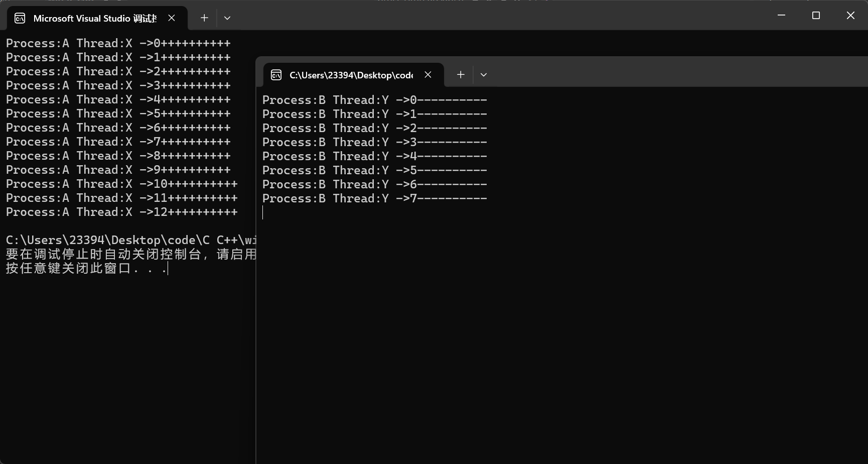Click the "Process:B Thread:Y ->0" output line
Viewport: 868px width, 464px height.
374,100
